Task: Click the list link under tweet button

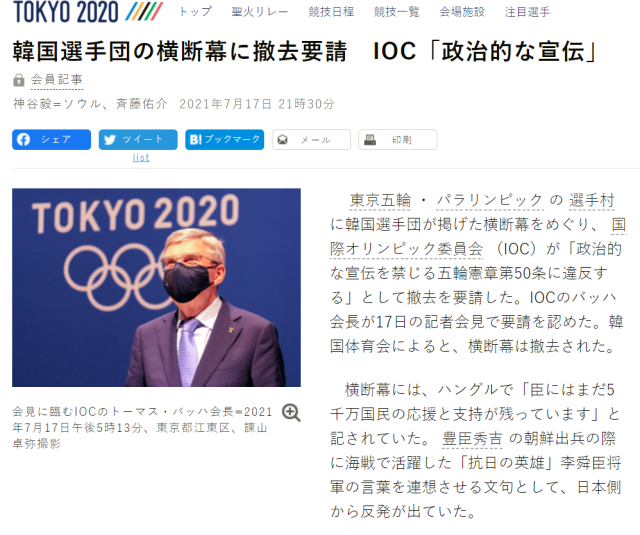Action: pyautogui.click(x=141, y=158)
